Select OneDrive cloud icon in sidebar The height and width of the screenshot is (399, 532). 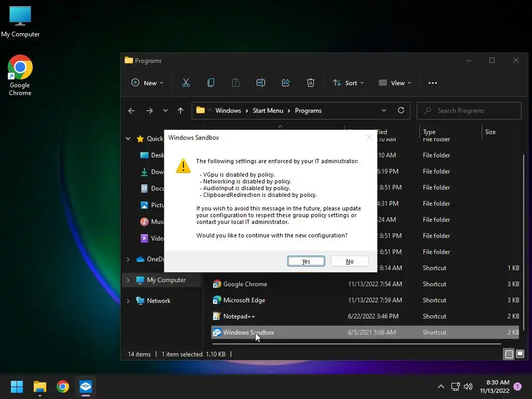point(140,259)
